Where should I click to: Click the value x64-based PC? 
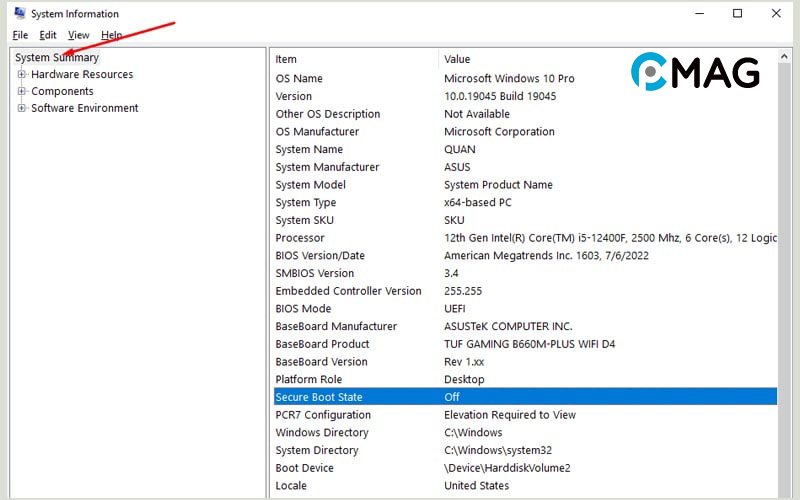coord(478,203)
